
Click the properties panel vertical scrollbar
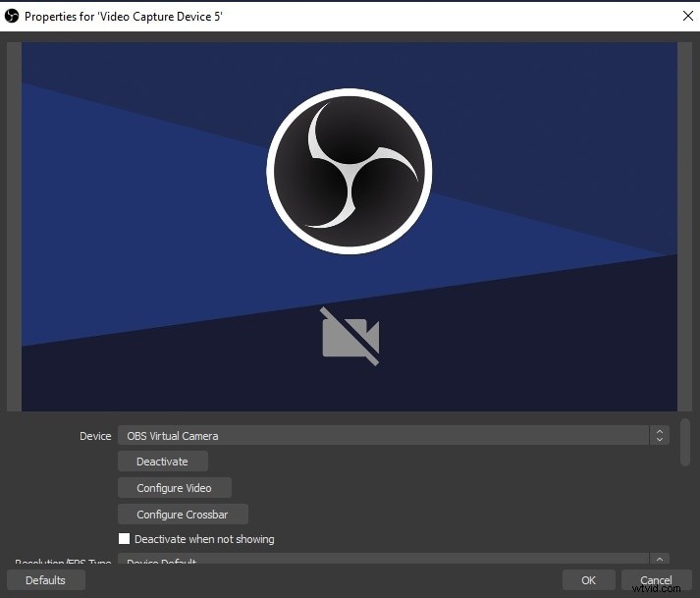coord(685,442)
